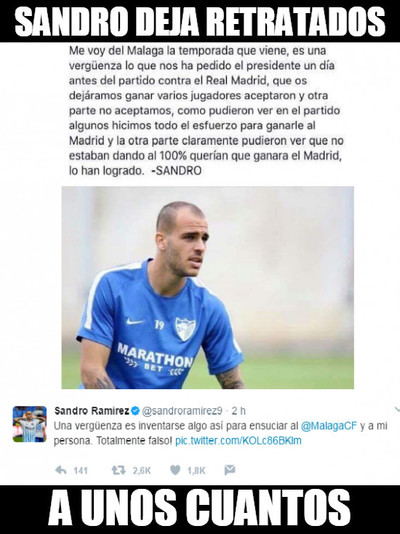Click the 2 h tweet timestamp
The height and width of the screenshot is (534, 400).
click(x=239, y=411)
